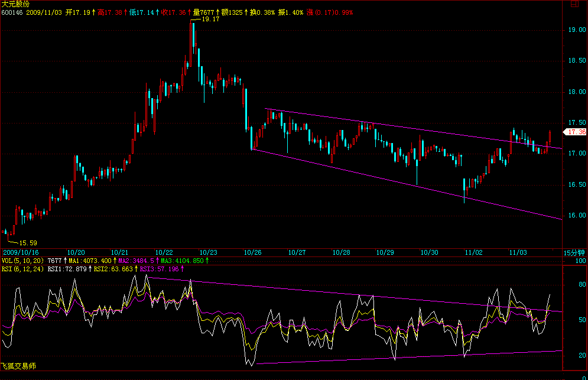
Task: Click the amplitude value 振1.40%
Action: 291,12
